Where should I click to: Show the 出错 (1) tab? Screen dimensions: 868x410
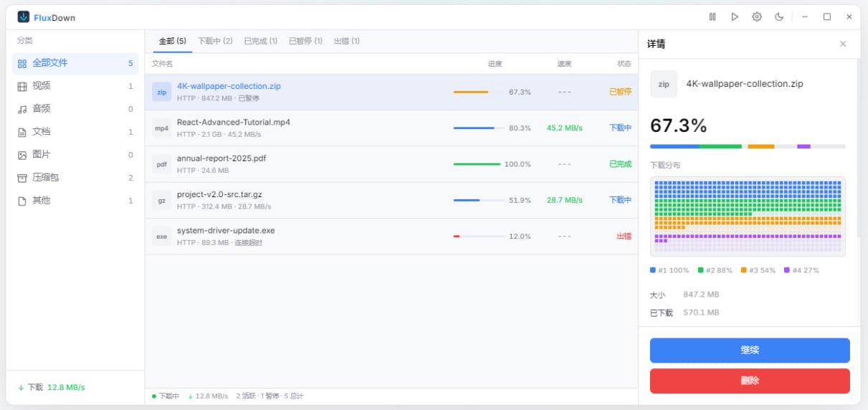(347, 41)
